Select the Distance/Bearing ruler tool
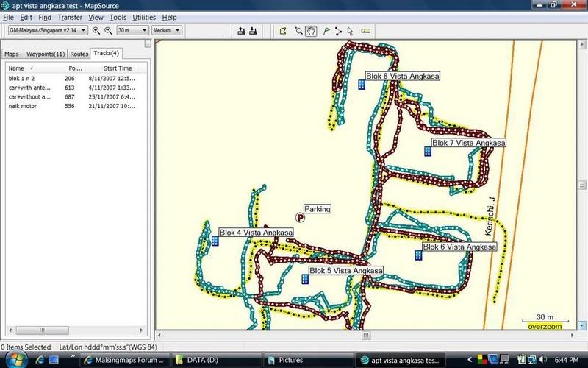588x368 pixels. pyautogui.click(x=366, y=31)
